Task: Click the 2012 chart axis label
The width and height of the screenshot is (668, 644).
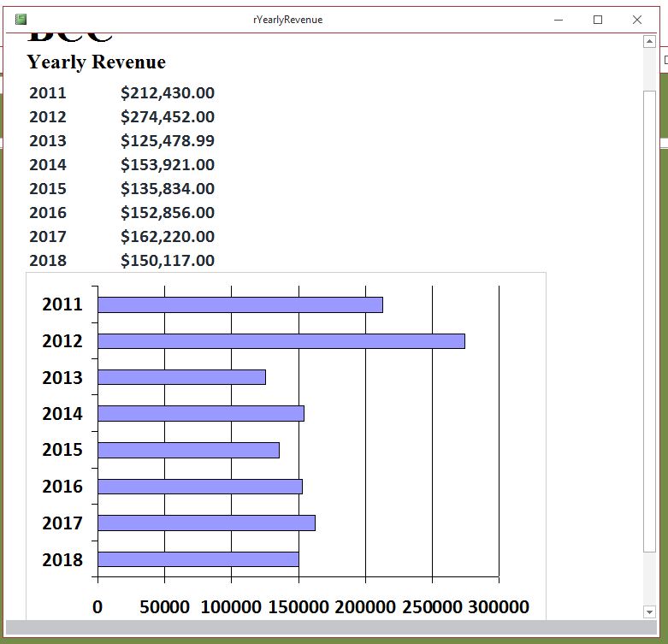Action: [62, 341]
